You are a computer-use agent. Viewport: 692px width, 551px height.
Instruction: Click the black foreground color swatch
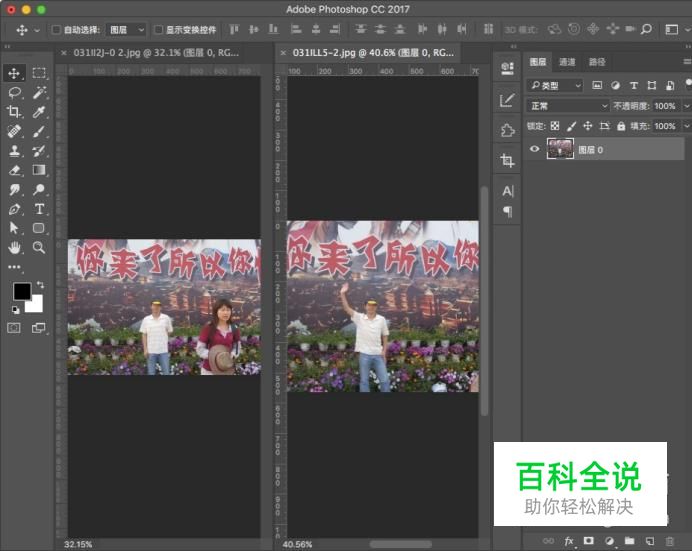click(x=21, y=292)
